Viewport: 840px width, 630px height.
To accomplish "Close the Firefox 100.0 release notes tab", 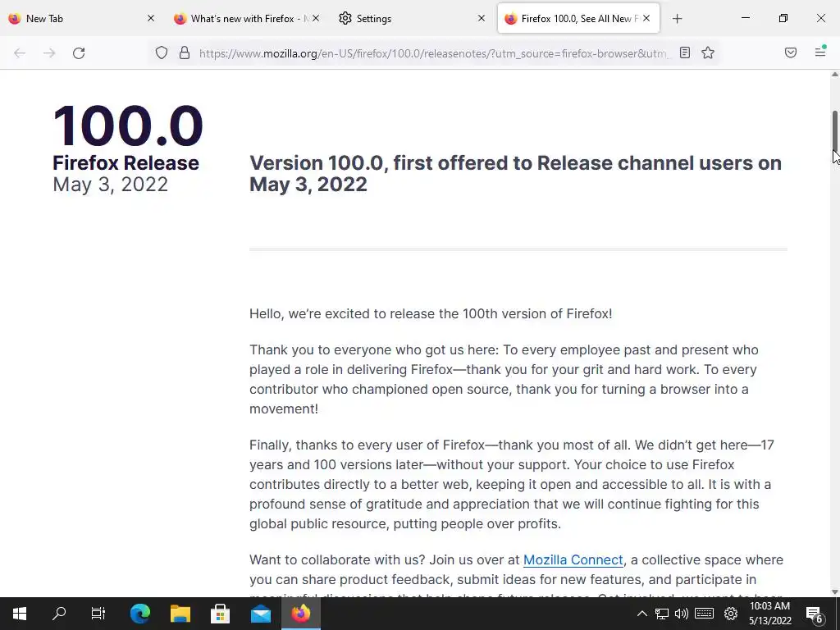I will click(646, 18).
